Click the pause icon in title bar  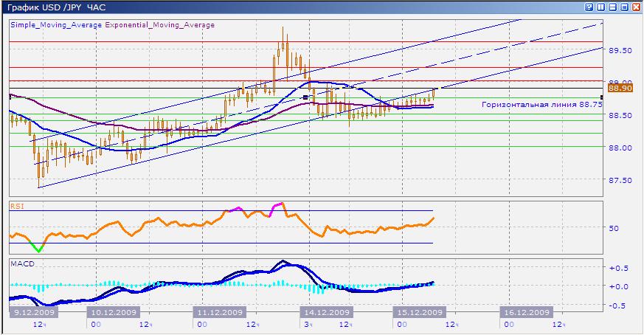point(600,6)
